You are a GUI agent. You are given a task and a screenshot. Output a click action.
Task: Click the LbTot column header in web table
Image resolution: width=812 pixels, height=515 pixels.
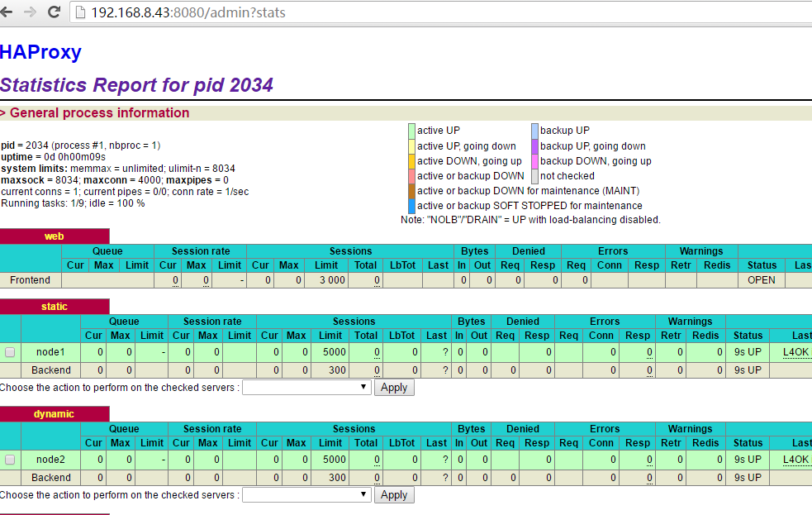[x=402, y=265]
